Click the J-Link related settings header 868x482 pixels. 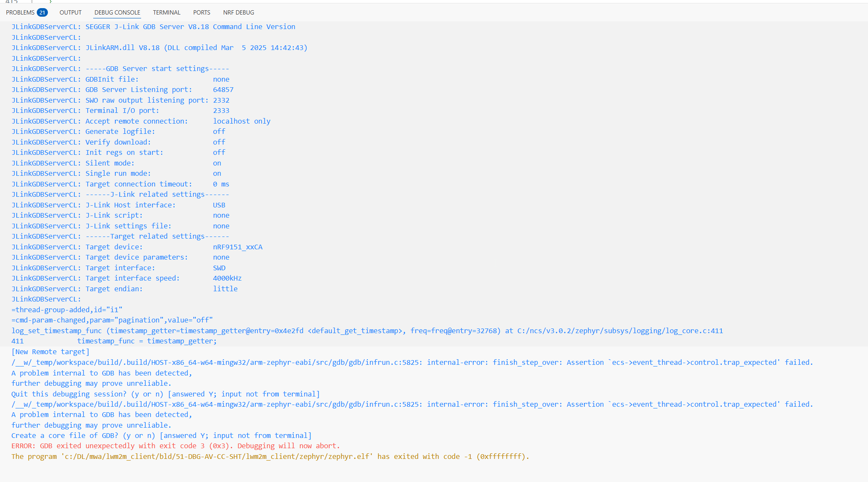pyautogui.click(x=157, y=194)
